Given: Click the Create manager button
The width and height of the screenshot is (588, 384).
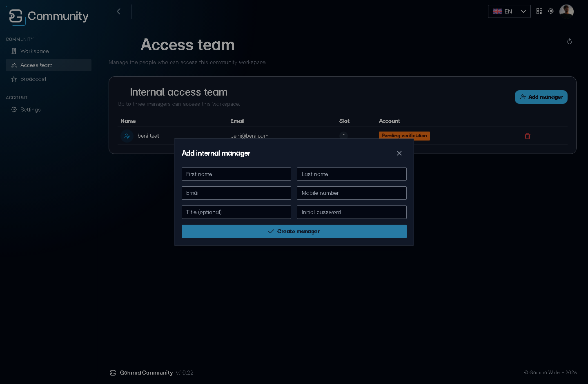Looking at the screenshot, I should click(294, 231).
